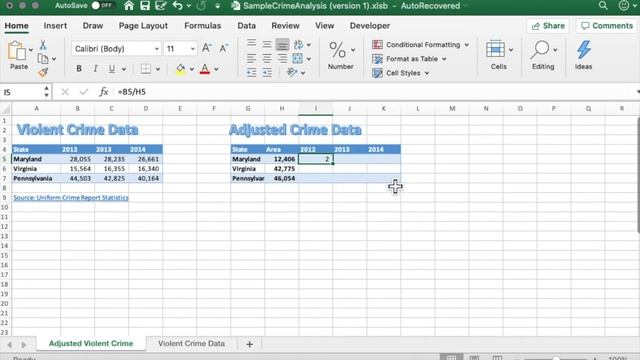
Task: Open the Draw ribbon tab
Action: tap(93, 26)
